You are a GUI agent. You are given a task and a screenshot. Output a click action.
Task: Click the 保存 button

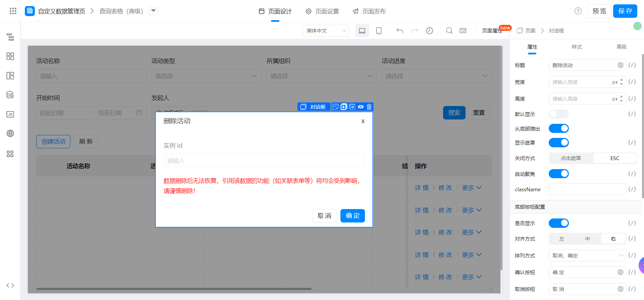click(x=625, y=11)
